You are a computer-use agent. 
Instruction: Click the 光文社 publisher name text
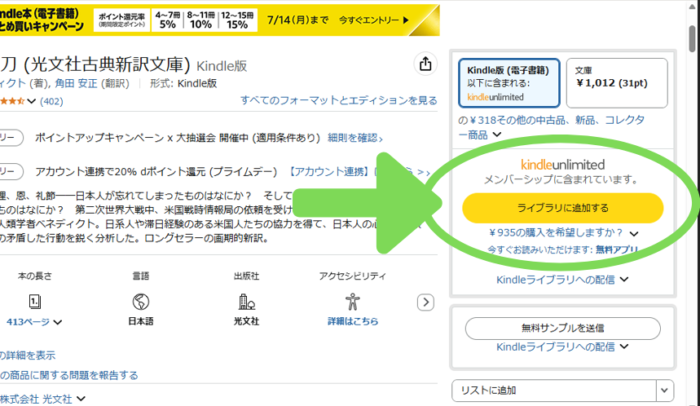pyautogui.click(x=246, y=321)
